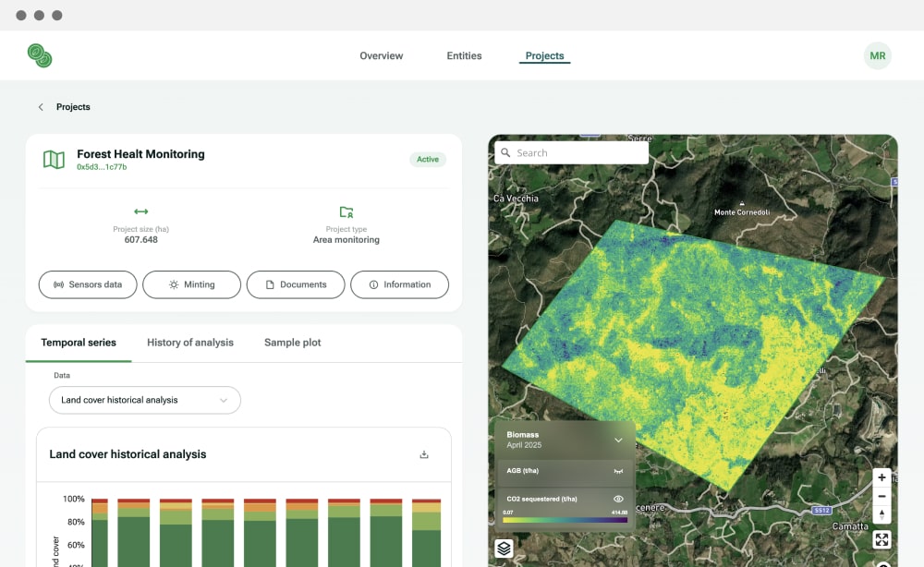Viewport: 924px width, 567px height.
Task: Focus the map Search field
Action: pyautogui.click(x=572, y=153)
